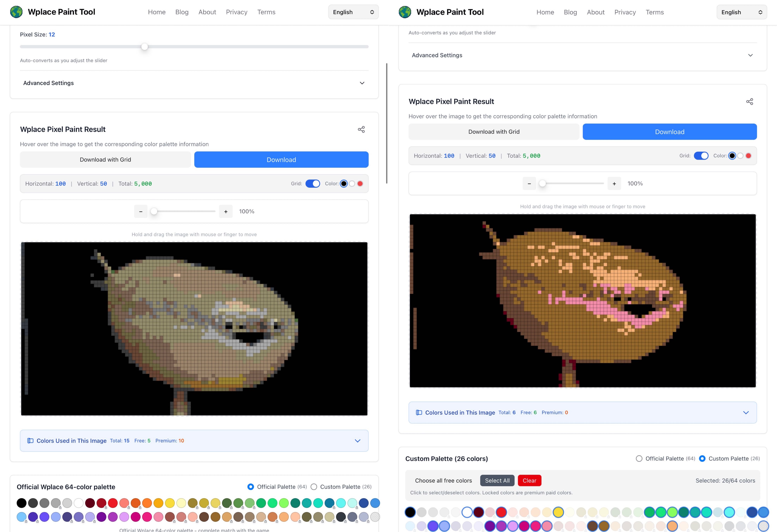This screenshot has height=532, width=777.
Task: Open Blog in left navigation
Action: [x=182, y=12]
